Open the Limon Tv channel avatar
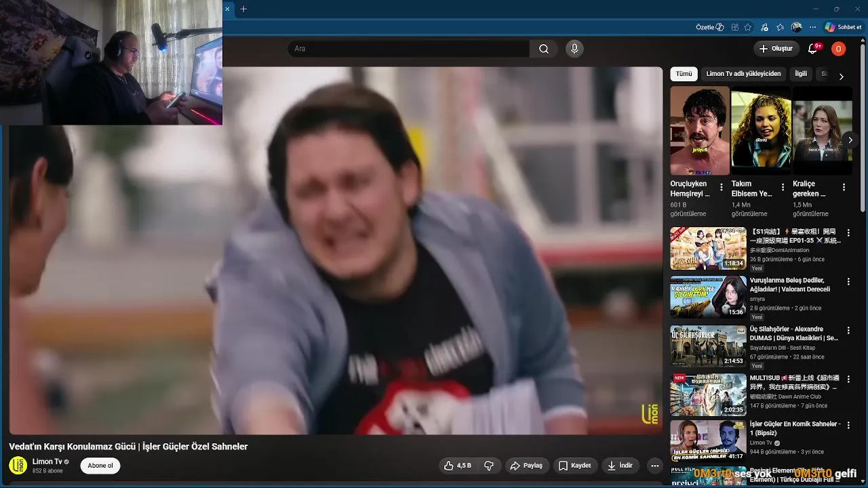Viewport: 868px width, 488px height. 18,465
